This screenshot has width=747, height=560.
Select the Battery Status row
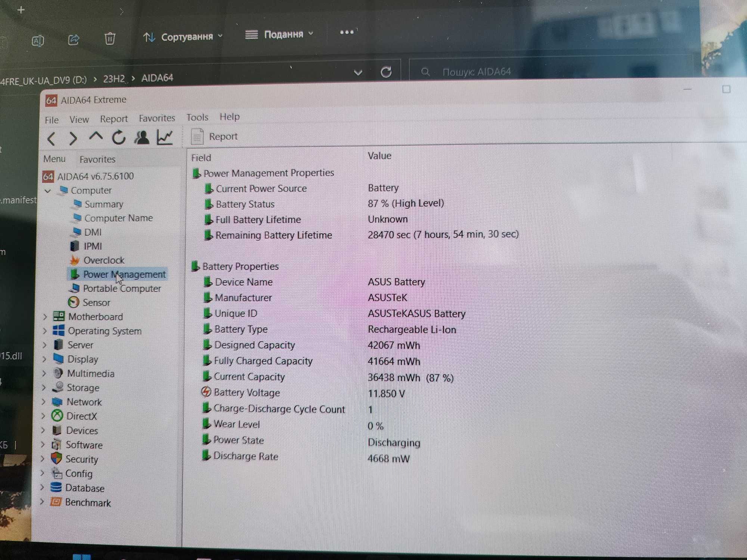(324, 204)
